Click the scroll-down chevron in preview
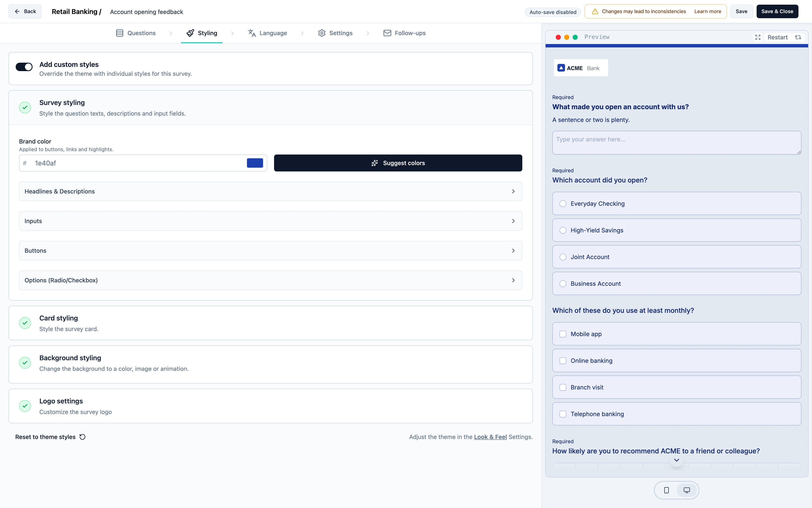 coord(676,460)
